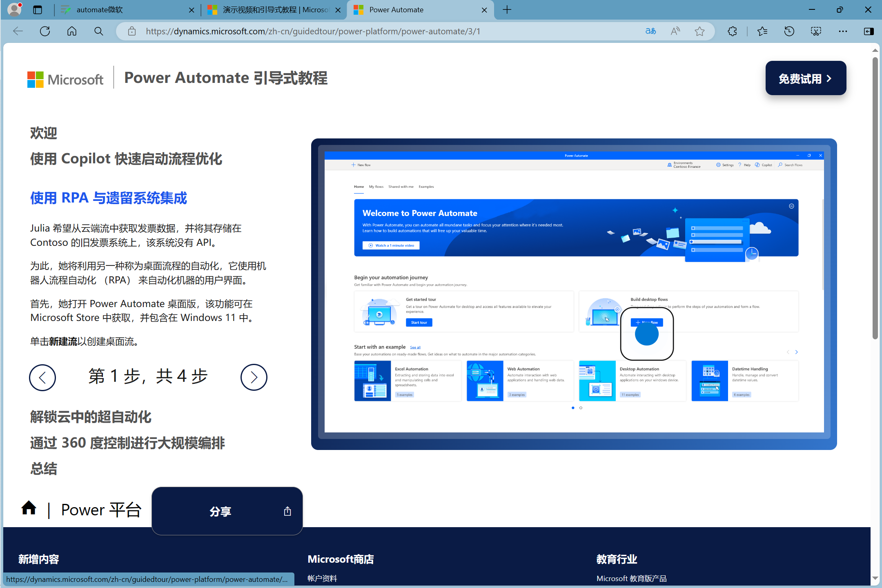Click the Start tour button
Screen dimensions: 882x588
(x=419, y=323)
